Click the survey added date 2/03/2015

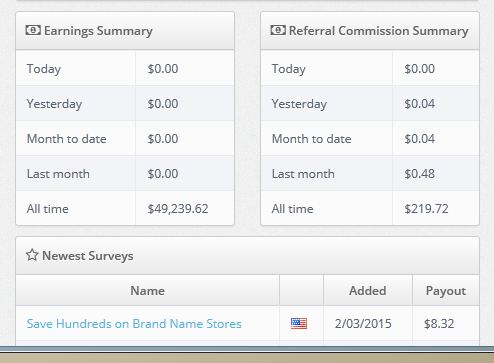click(x=363, y=324)
